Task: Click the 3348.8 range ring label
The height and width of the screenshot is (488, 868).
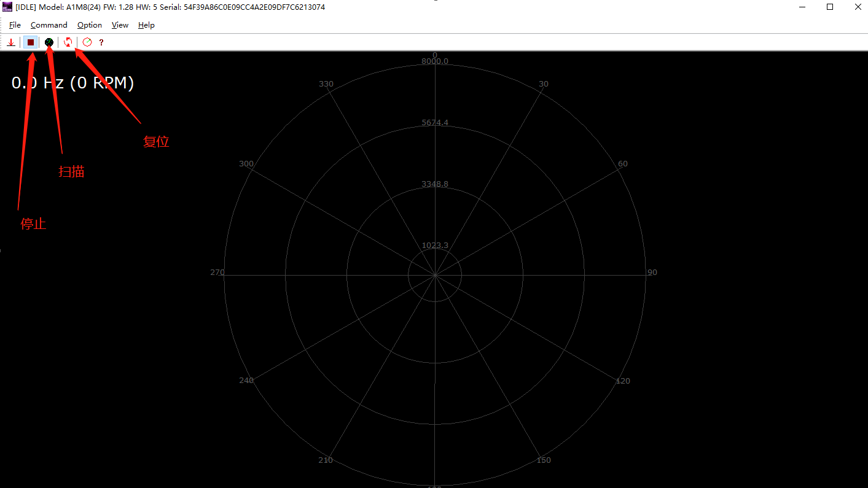Action: point(435,184)
